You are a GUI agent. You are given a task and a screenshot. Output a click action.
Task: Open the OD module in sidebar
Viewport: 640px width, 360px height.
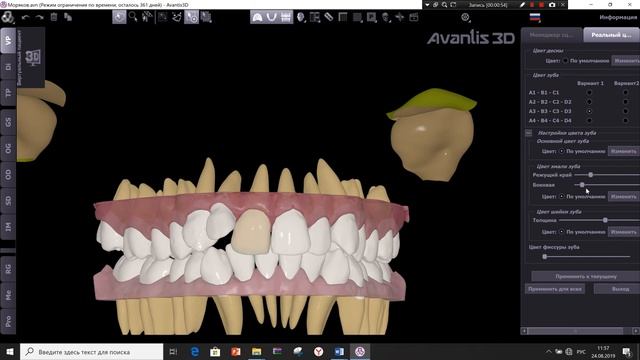pyautogui.click(x=8, y=174)
